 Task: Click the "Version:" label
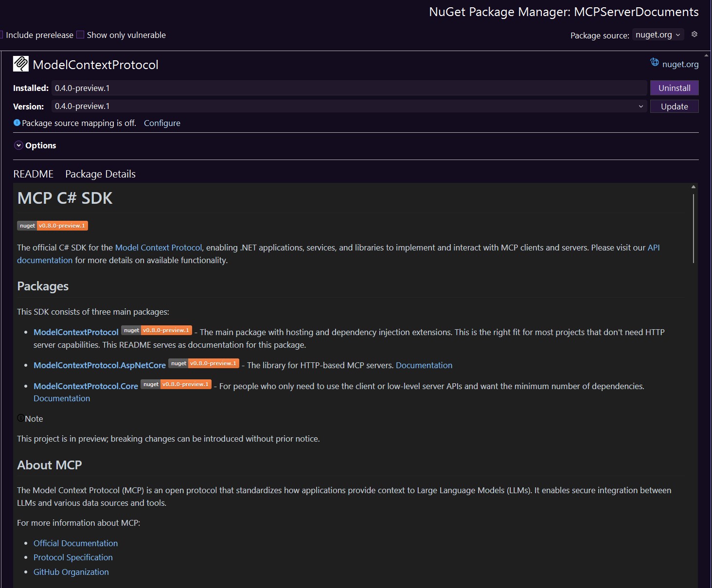click(28, 107)
